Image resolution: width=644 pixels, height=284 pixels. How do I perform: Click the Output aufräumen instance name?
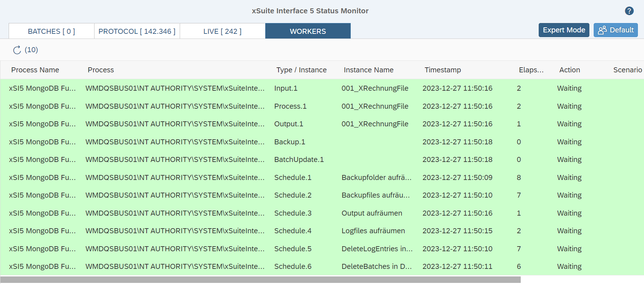point(372,213)
